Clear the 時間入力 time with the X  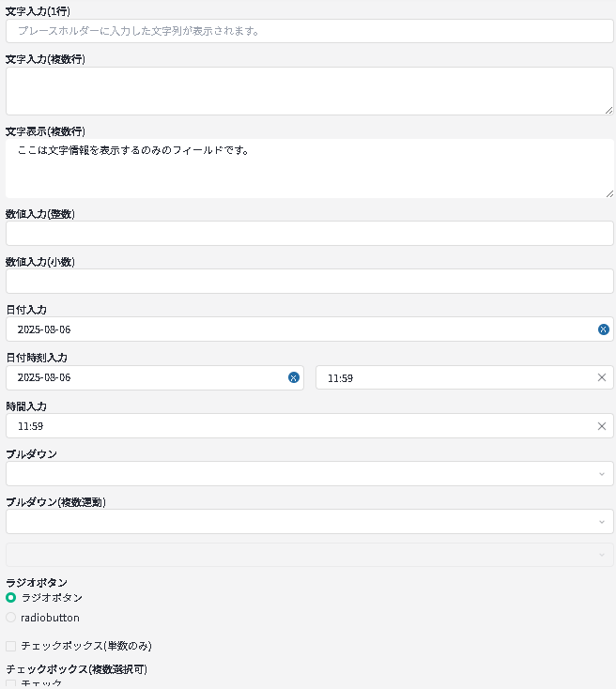(602, 426)
